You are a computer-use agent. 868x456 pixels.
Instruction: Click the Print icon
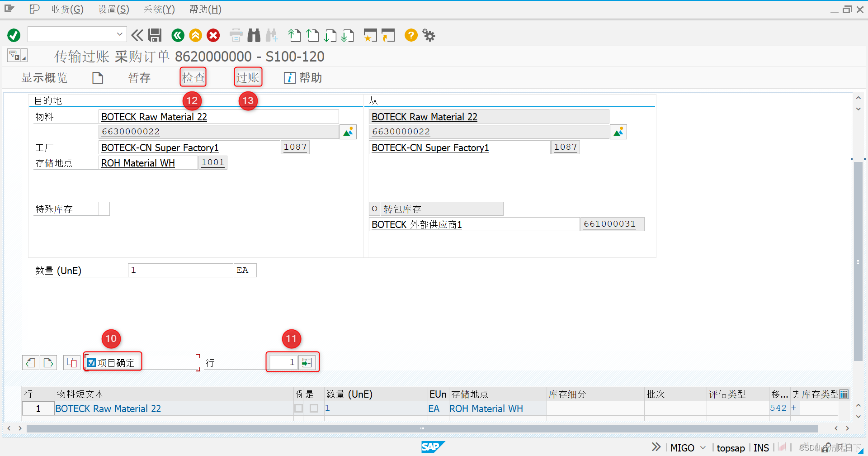[x=236, y=35]
